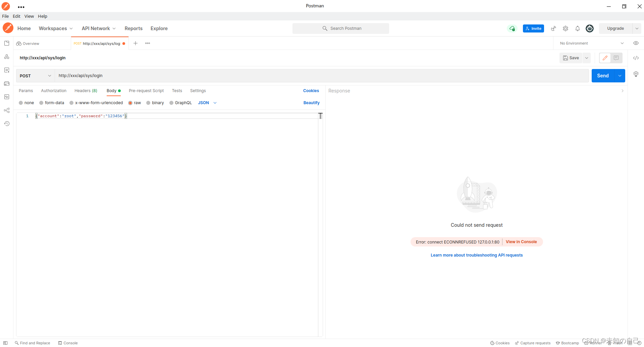Viewport: 644px width, 347px height.
Task: Open Cookies in bottom status bar
Action: tap(500, 343)
